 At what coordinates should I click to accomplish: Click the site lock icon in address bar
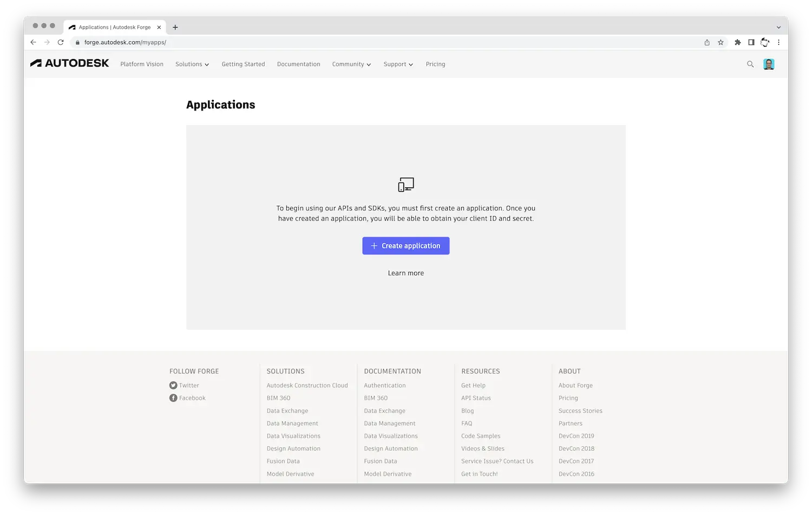click(78, 42)
